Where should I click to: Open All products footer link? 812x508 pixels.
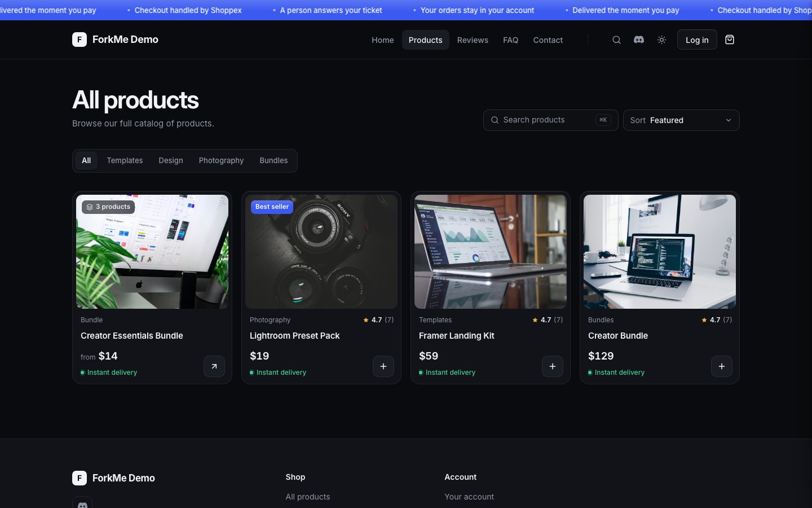click(x=308, y=497)
